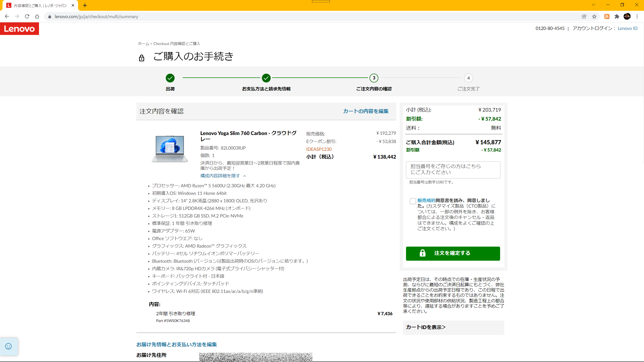Click the product title Lenovo Yoga Slim 760 Carbon
This screenshot has width=644, height=362.
coord(249,136)
